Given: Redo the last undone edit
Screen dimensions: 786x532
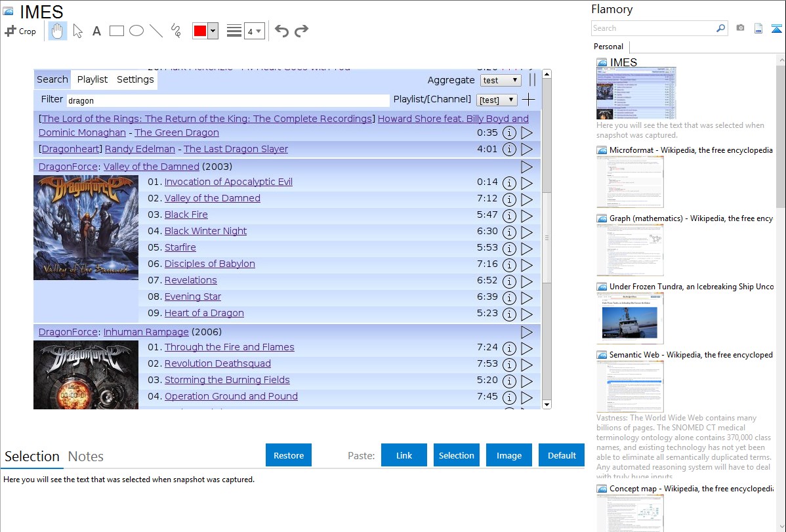Looking at the screenshot, I should click(301, 31).
